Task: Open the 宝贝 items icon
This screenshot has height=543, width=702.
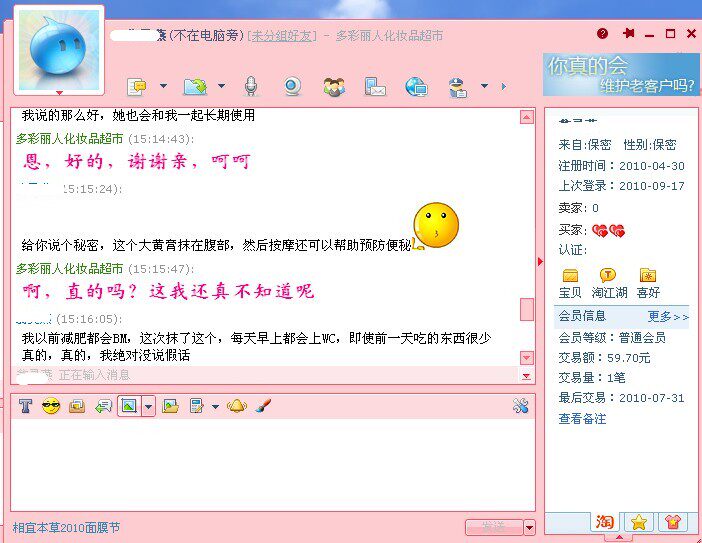Action: coord(570,283)
